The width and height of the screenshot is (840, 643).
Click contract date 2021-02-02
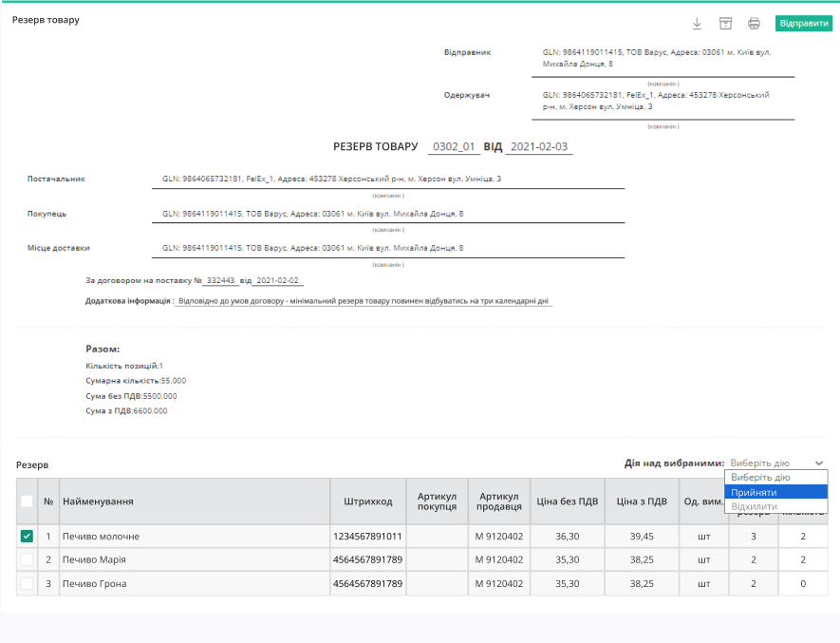click(277, 280)
